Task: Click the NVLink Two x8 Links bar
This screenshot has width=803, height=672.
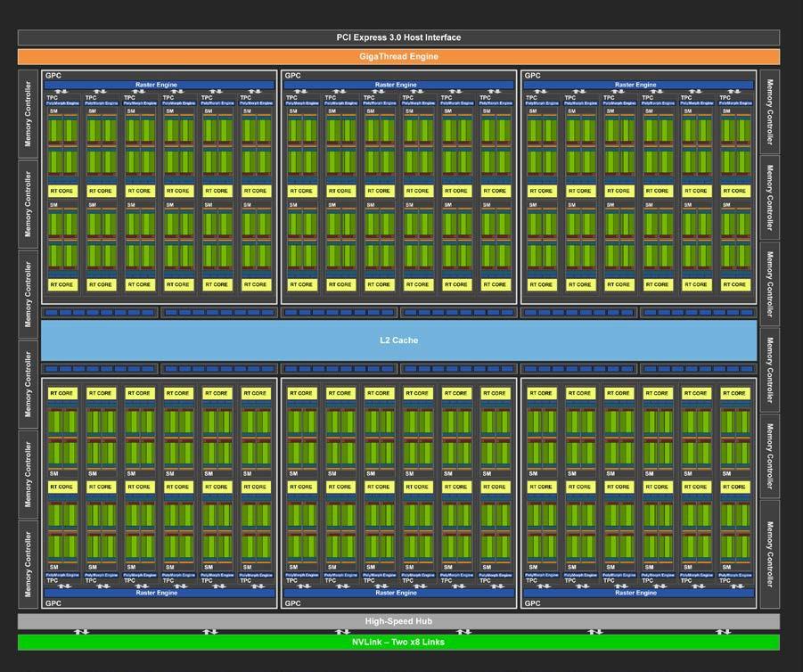Action: tap(401, 642)
